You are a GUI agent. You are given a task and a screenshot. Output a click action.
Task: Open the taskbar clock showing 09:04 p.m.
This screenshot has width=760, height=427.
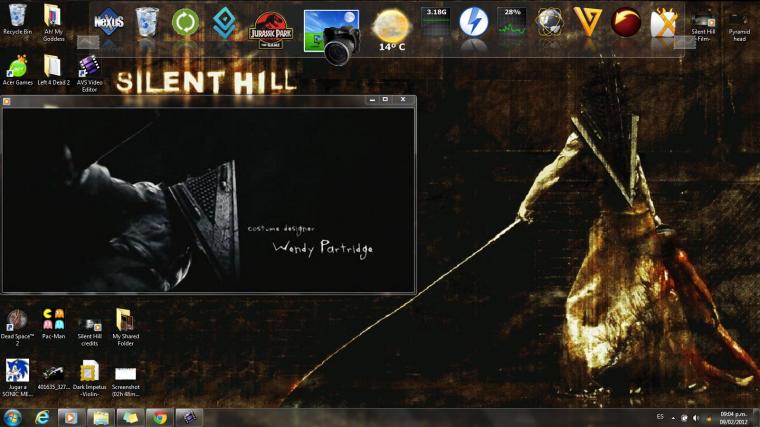(x=733, y=418)
